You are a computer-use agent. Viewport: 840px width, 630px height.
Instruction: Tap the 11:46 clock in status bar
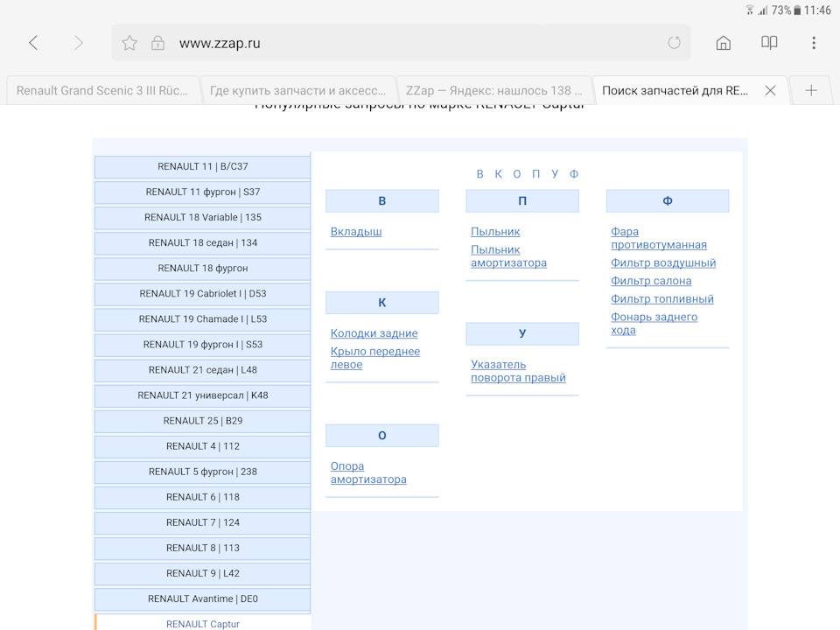pyautogui.click(x=817, y=10)
